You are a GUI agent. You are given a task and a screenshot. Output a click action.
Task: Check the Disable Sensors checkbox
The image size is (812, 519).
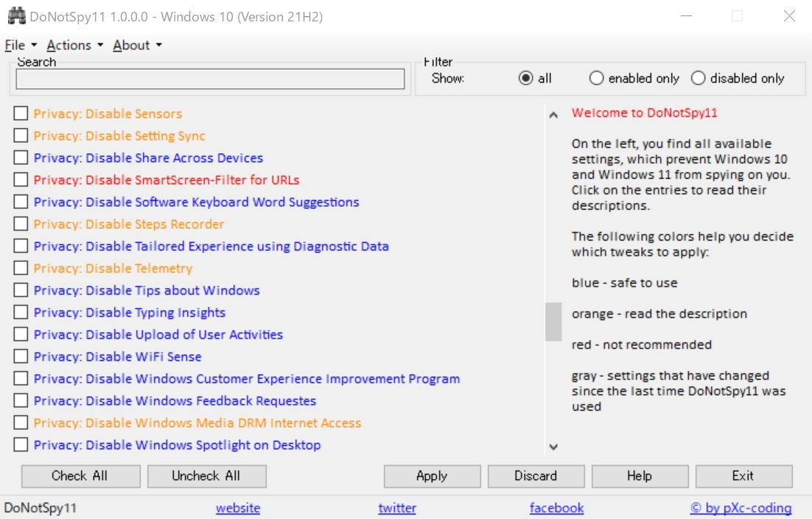click(x=21, y=113)
